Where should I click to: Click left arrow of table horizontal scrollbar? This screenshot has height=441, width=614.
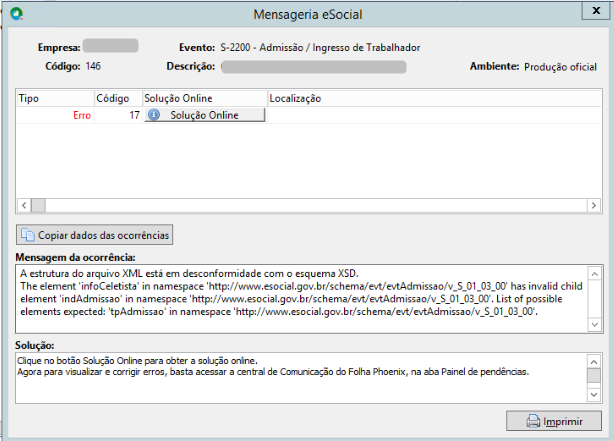click(24, 205)
